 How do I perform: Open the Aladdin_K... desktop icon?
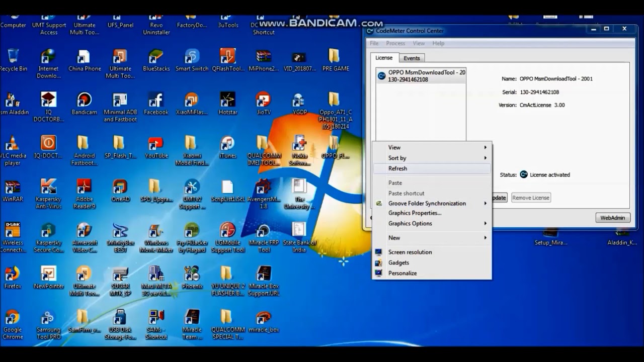click(622, 237)
